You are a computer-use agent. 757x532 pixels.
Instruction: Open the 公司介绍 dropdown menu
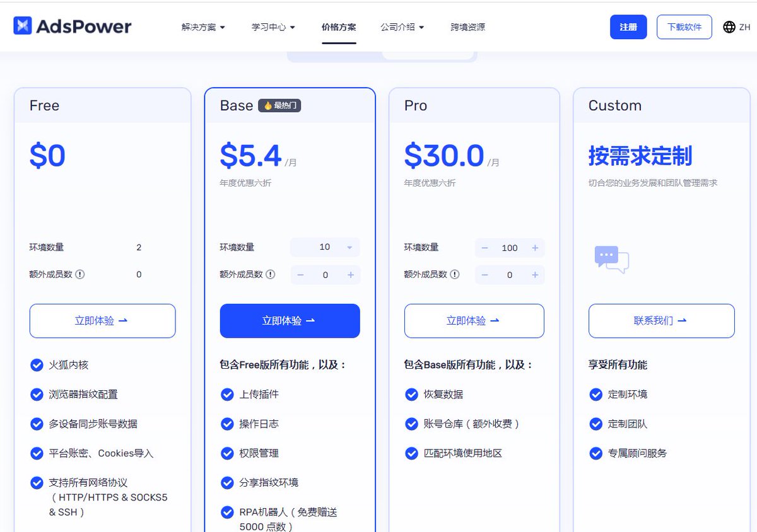click(402, 27)
